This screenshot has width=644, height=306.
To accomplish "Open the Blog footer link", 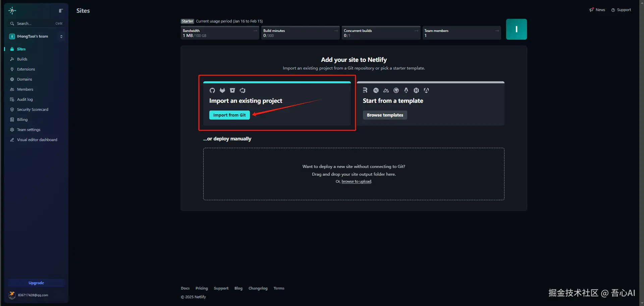I will 238,288.
